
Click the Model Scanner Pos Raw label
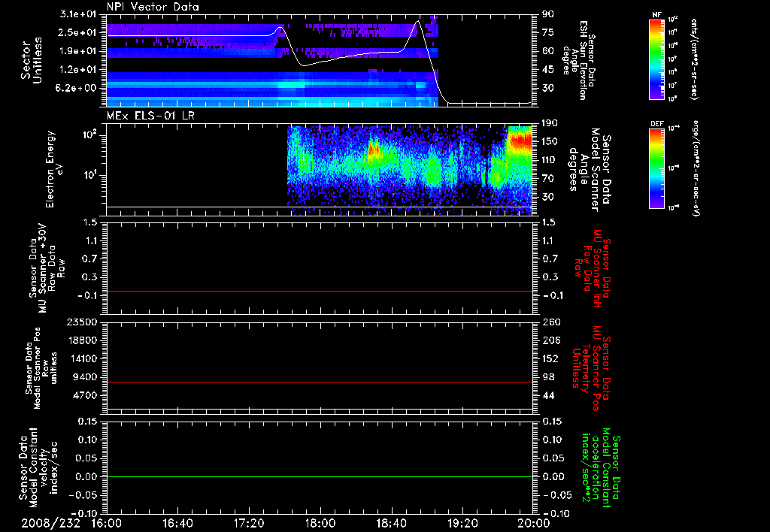point(41,368)
